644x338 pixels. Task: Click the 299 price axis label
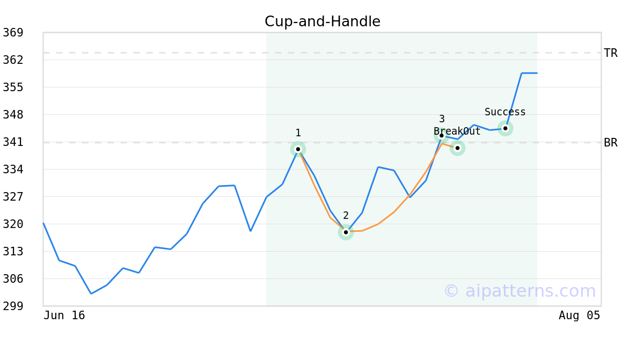[13, 306]
